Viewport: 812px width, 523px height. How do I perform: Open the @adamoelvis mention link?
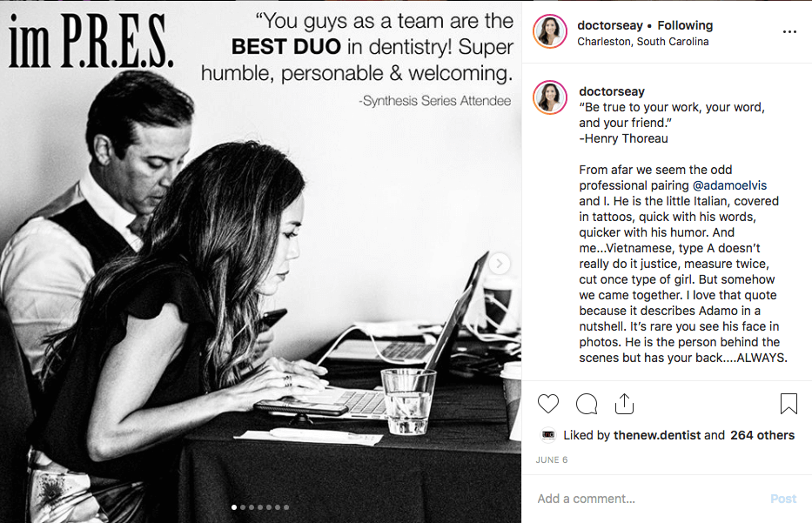(729, 185)
